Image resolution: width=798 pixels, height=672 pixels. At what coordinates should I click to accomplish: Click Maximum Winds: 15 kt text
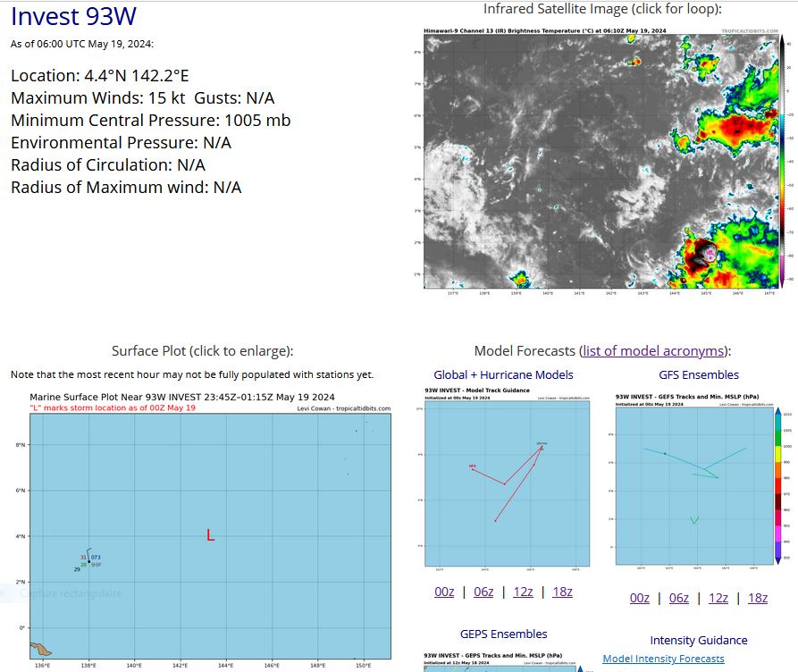(x=98, y=98)
